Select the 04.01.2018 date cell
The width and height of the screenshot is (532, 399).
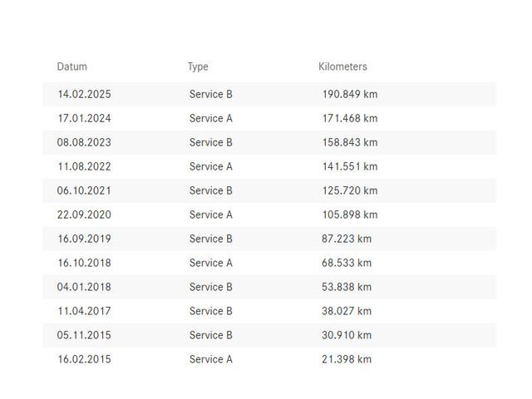(x=84, y=287)
